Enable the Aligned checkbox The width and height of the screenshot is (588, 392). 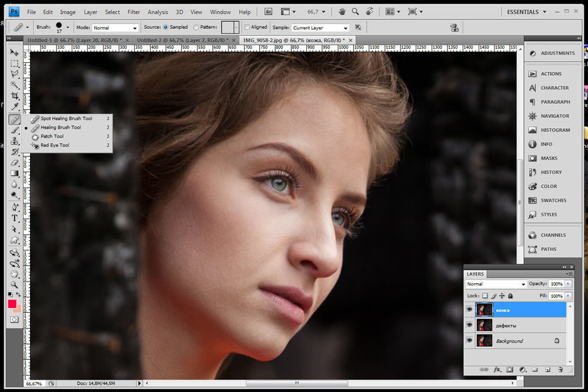(247, 28)
